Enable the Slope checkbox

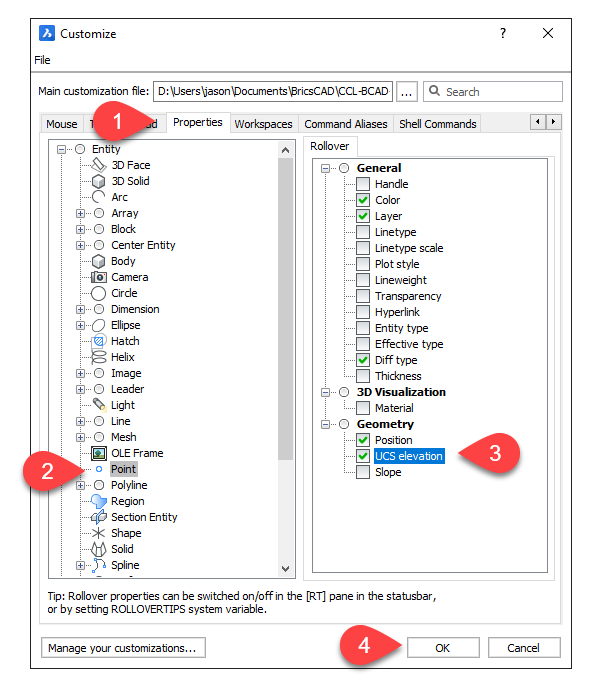point(363,472)
